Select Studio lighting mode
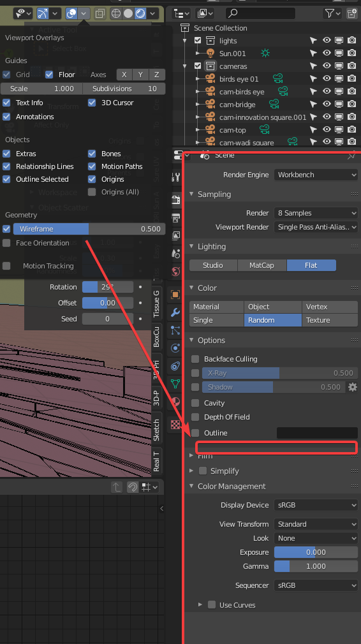The width and height of the screenshot is (361, 644). tap(213, 265)
